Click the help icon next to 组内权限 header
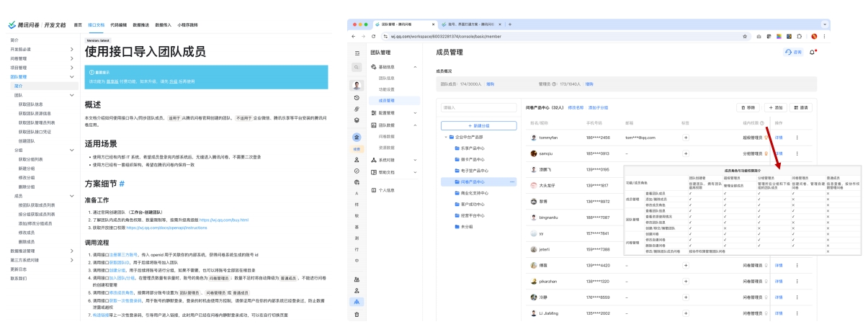 point(761,123)
